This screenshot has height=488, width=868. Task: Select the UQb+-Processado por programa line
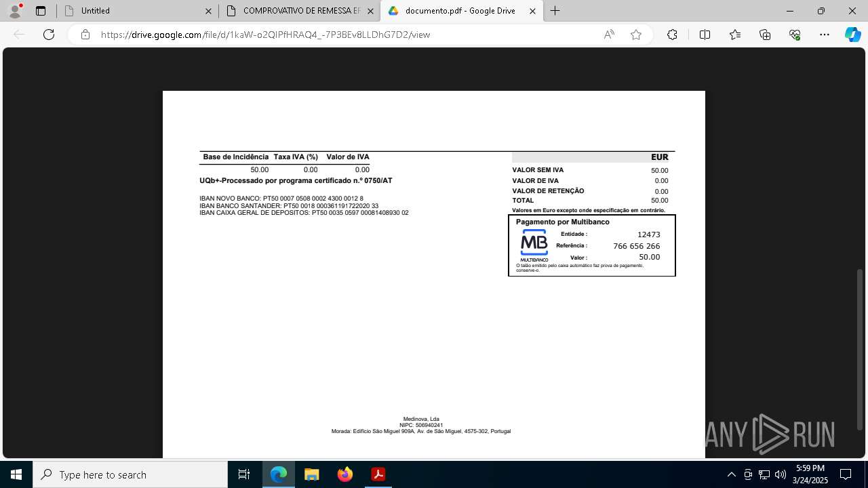click(x=296, y=181)
